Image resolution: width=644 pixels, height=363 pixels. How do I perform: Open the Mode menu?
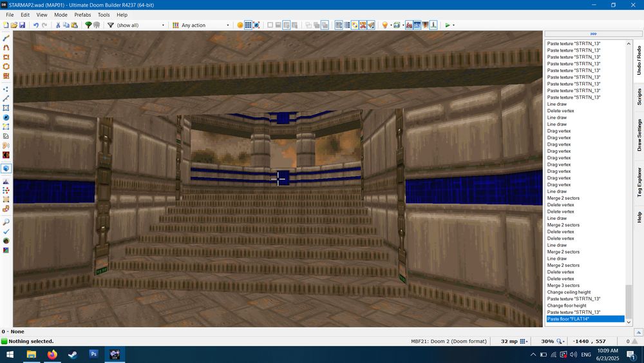click(61, 14)
